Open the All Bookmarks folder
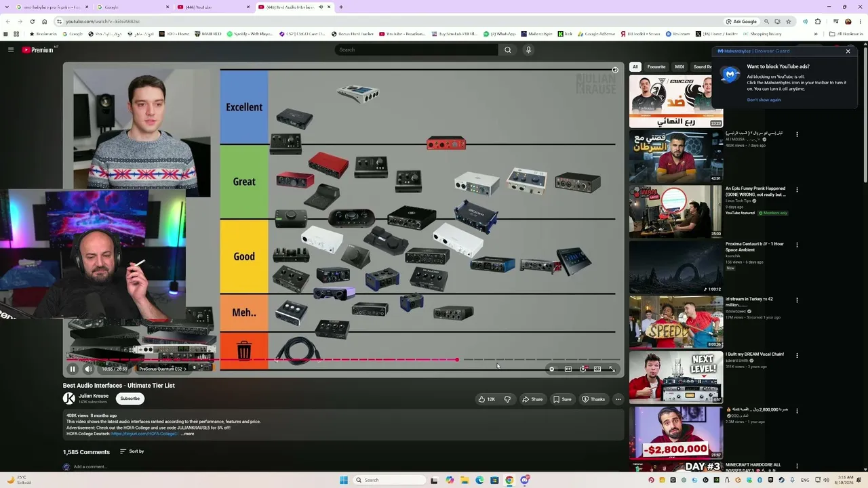Image resolution: width=868 pixels, height=488 pixels. (x=846, y=34)
